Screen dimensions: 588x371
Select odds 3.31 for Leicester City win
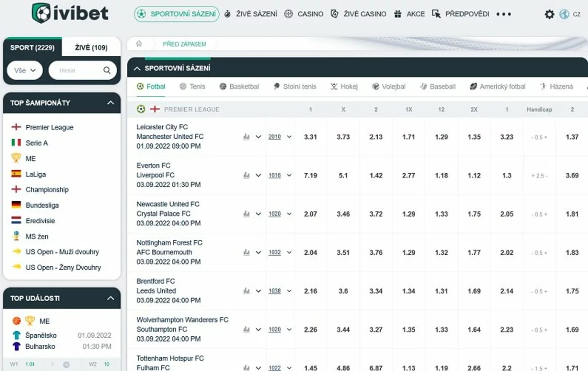[310, 137]
